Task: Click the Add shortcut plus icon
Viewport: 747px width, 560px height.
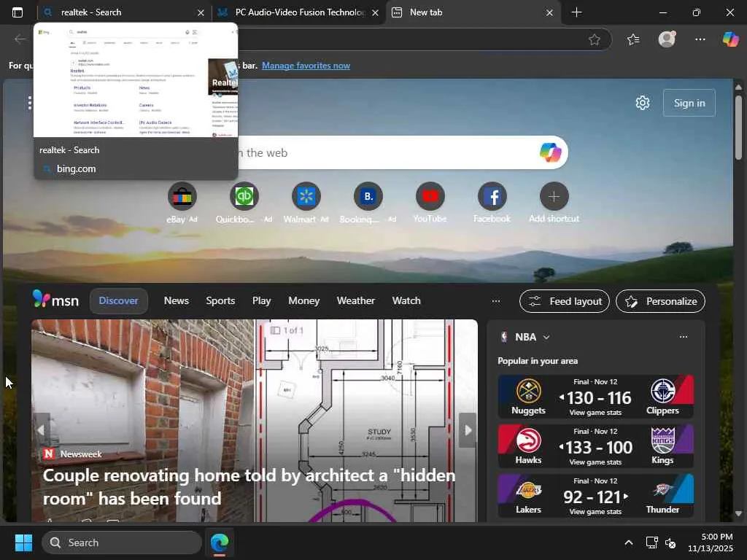Action: point(554,196)
